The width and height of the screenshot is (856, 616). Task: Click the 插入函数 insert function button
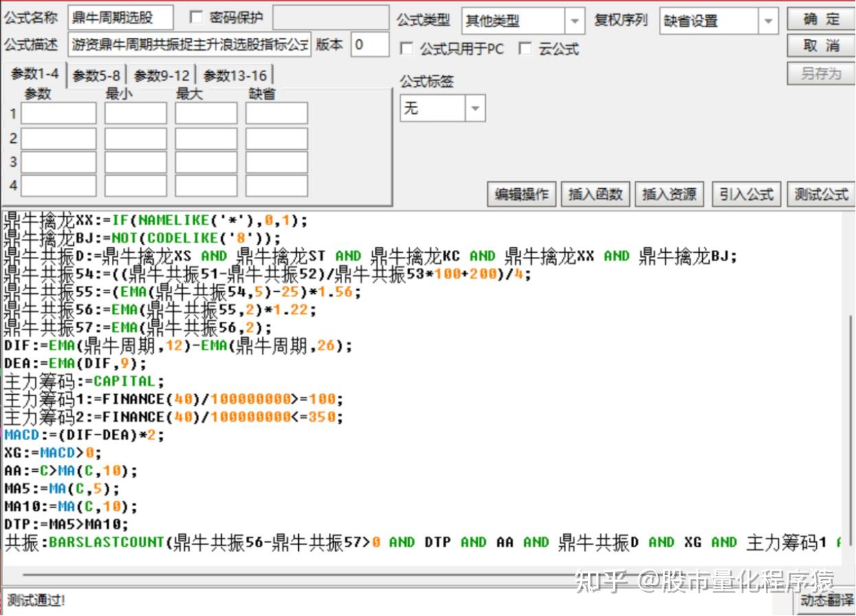point(595,194)
